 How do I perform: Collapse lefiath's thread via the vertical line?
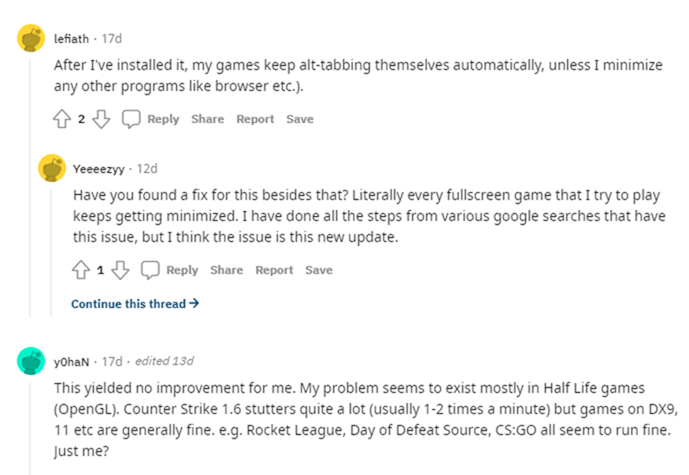click(30, 189)
